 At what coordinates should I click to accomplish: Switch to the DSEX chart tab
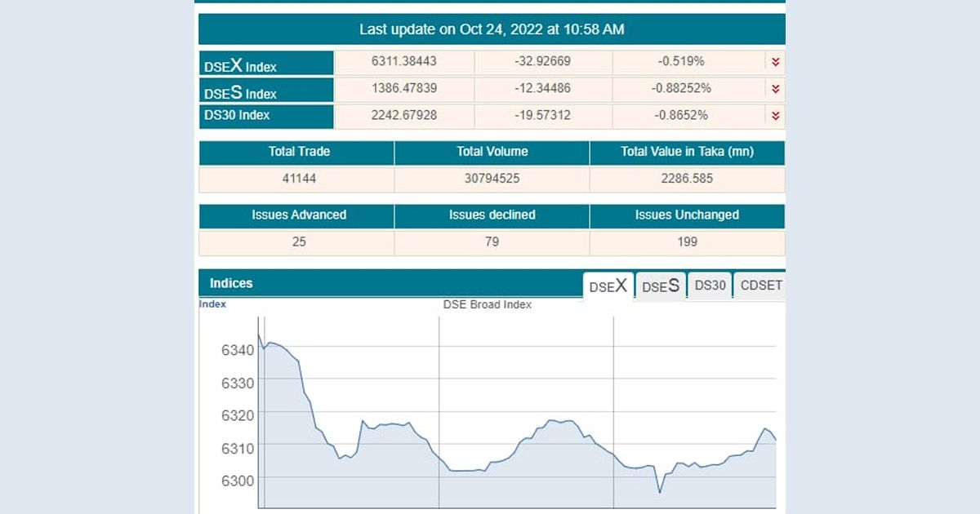point(608,286)
